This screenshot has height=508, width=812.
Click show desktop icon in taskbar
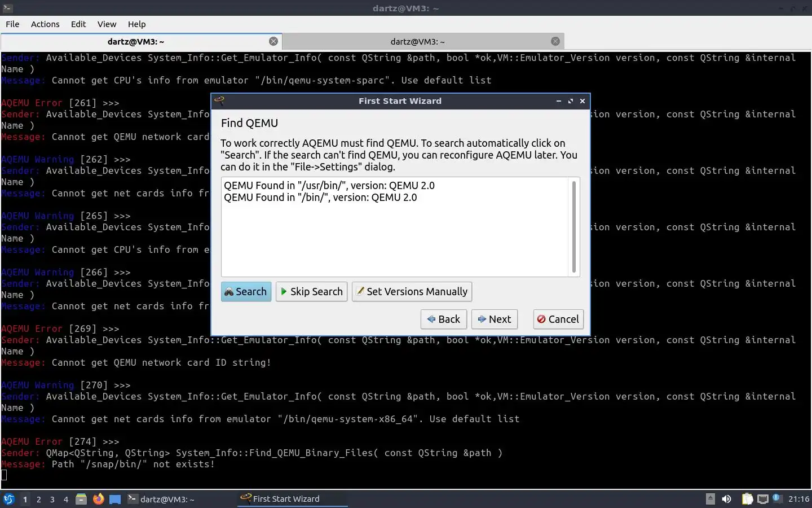tap(115, 499)
